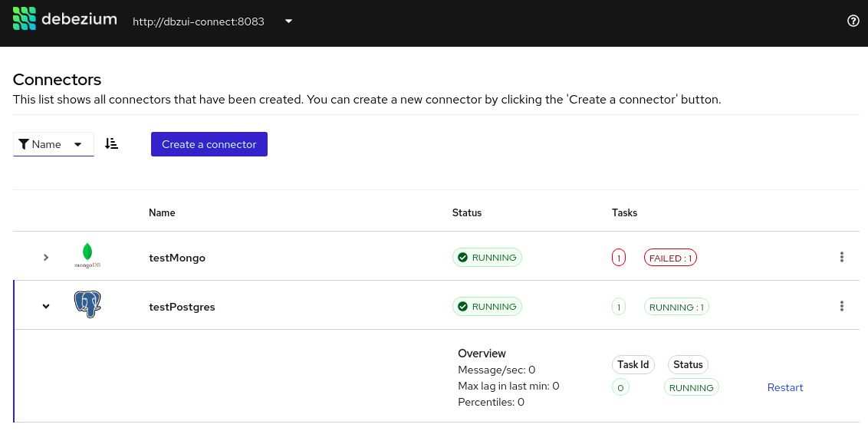Click the green check RUNNING status of testMongo
The image size is (868, 431).
487,258
